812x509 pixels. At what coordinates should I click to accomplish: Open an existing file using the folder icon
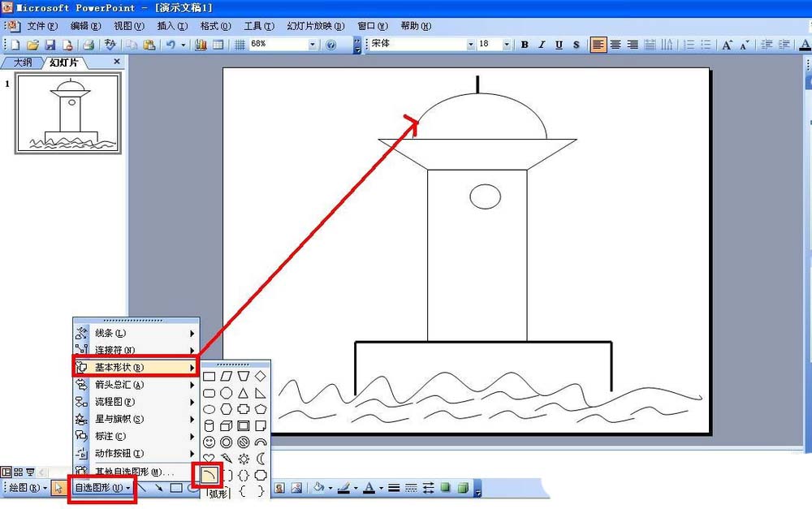[32, 45]
